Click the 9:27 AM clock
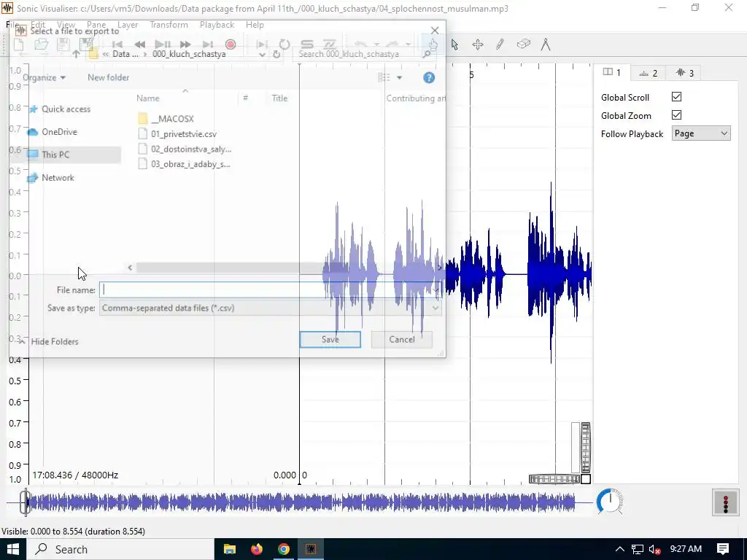747x560 pixels. tap(686, 549)
